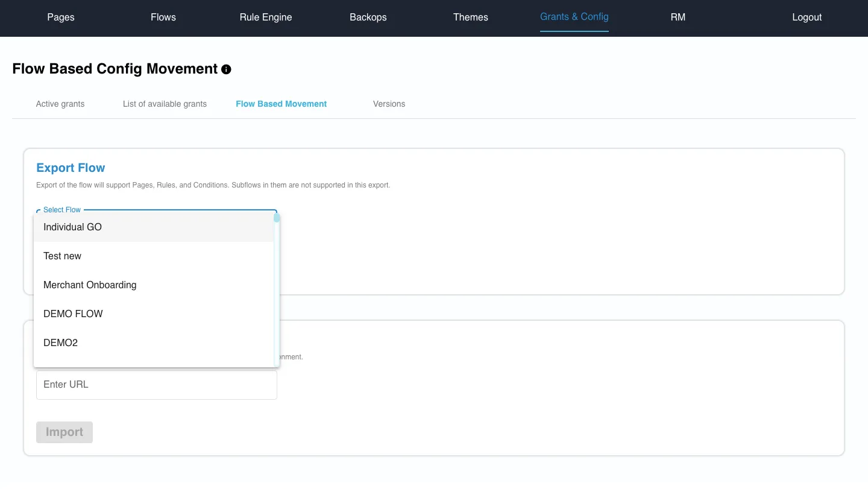Focus the Enter URL input field
868x489 pixels.
[157, 385]
